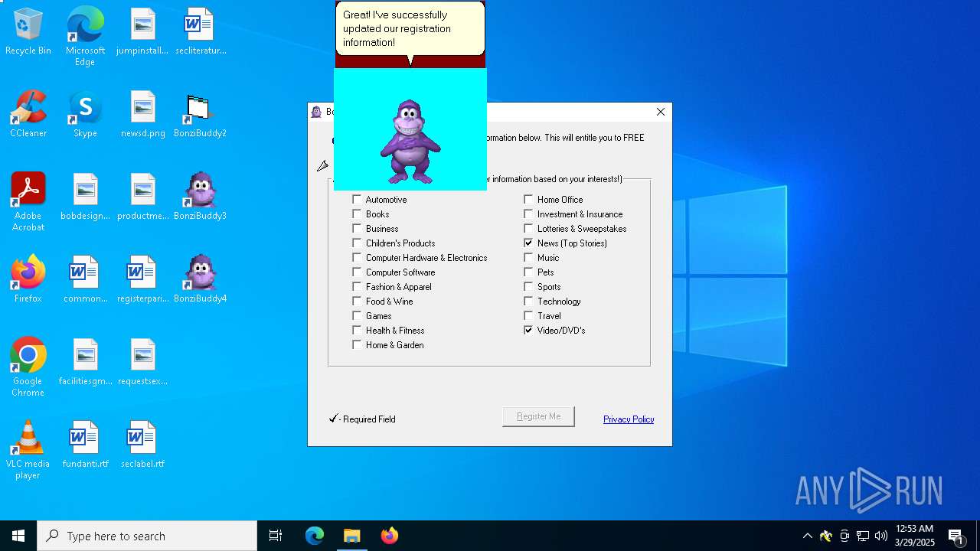Image resolution: width=980 pixels, height=551 pixels.
Task: Check Home Office checkbox
Action: coord(528,199)
